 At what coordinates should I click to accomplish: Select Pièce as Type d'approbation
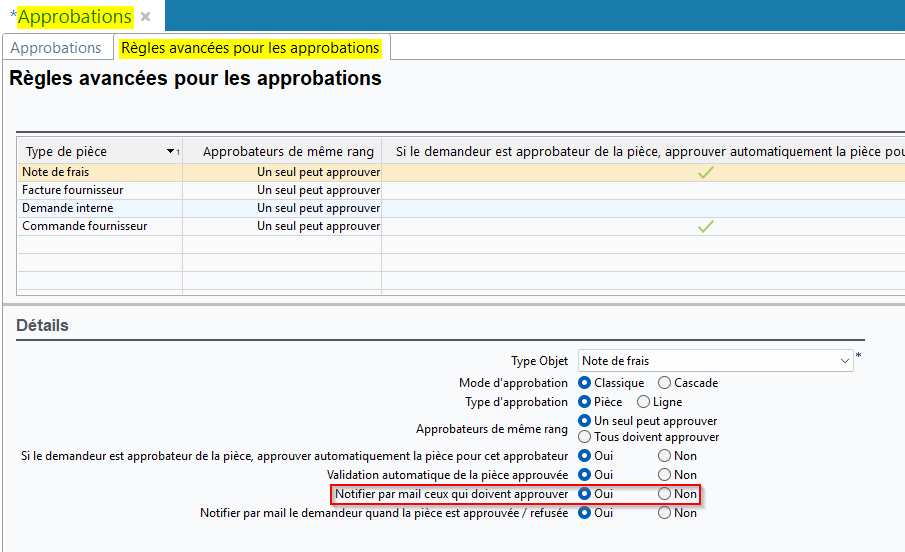click(x=585, y=402)
